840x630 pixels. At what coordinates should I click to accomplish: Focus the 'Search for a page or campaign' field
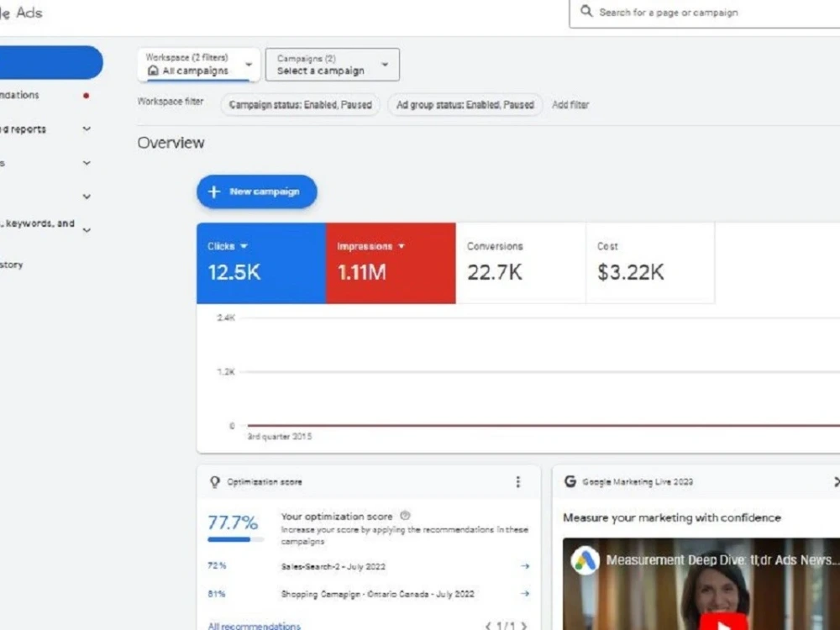pyautogui.click(x=705, y=13)
